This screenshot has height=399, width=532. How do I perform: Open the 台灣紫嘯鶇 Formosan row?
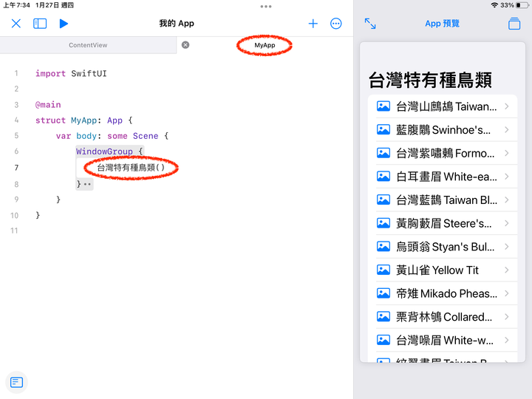[x=443, y=154]
